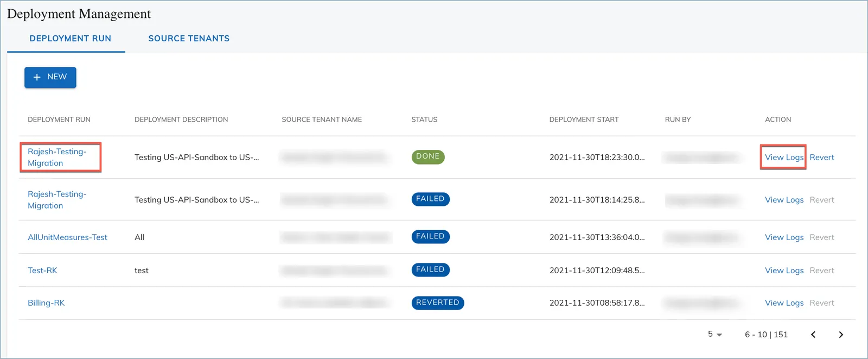868x359 pixels.
Task: View Logs for Test-RK
Action: click(784, 270)
